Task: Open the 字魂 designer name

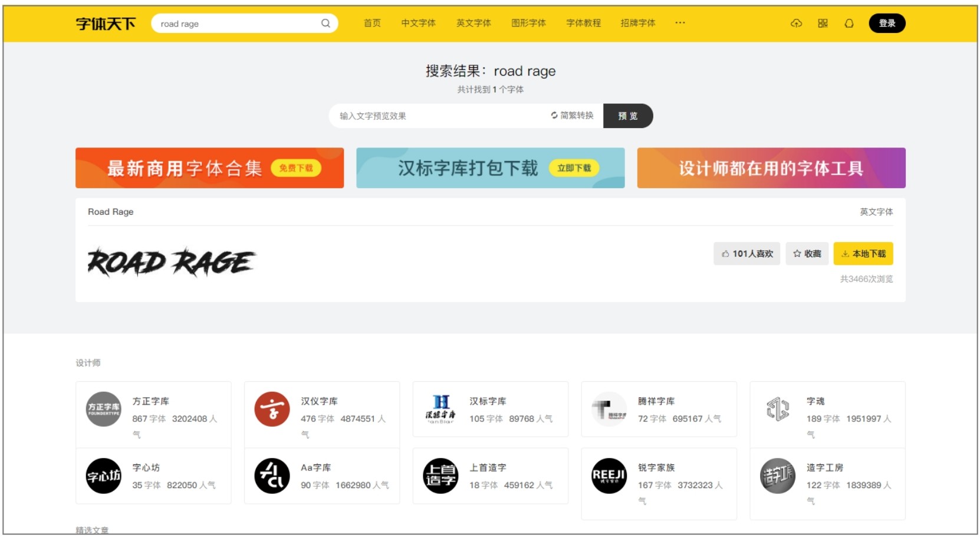Action: click(x=816, y=401)
